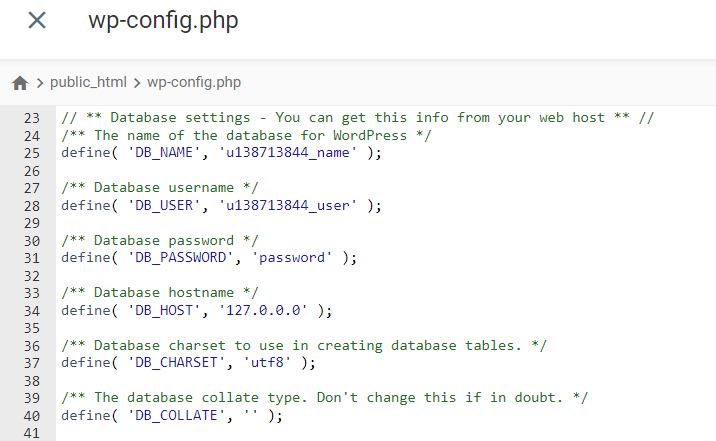This screenshot has width=716, height=441.
Task: Open the public_html folder breadcrumb
Action: tap(91, 82)
